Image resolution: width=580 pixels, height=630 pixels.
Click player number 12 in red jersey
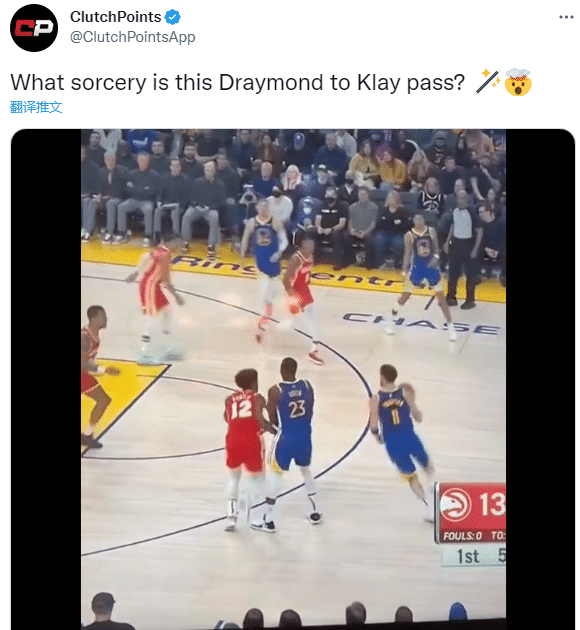245,446
